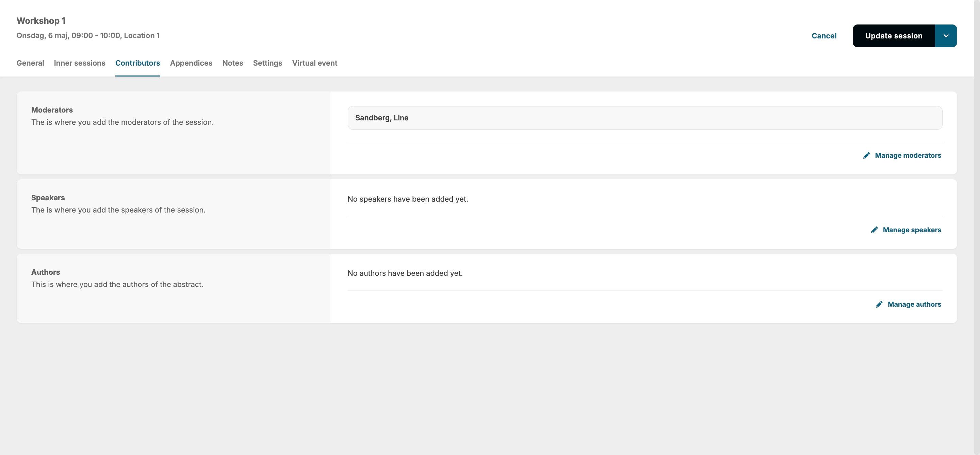
Task: Click the pencil icon beside Manage authors
Action: tap(879, 304)
